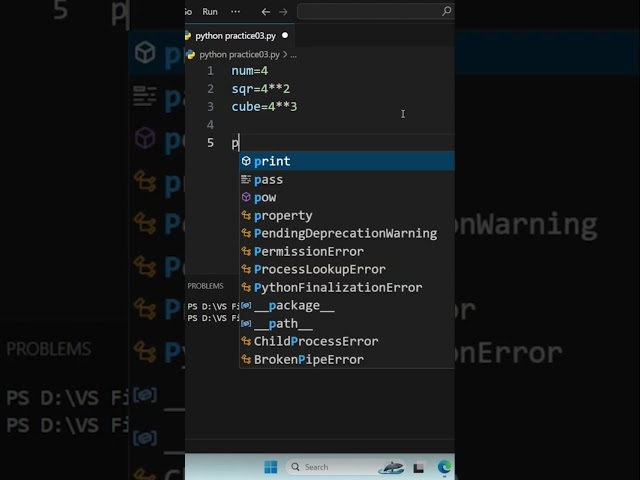Pick ProcessLookupError in the autocomplete list
Screen dimensions: 640x480
347,269
